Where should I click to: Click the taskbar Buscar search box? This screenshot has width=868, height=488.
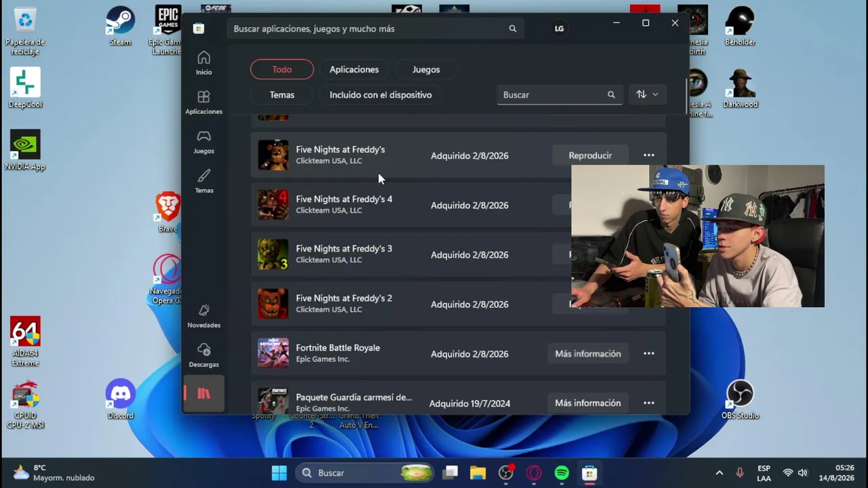366,473
